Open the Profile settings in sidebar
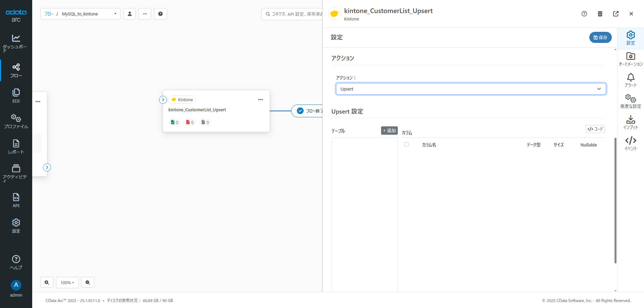Screen dimensions: 644x308 pos(16,121)
